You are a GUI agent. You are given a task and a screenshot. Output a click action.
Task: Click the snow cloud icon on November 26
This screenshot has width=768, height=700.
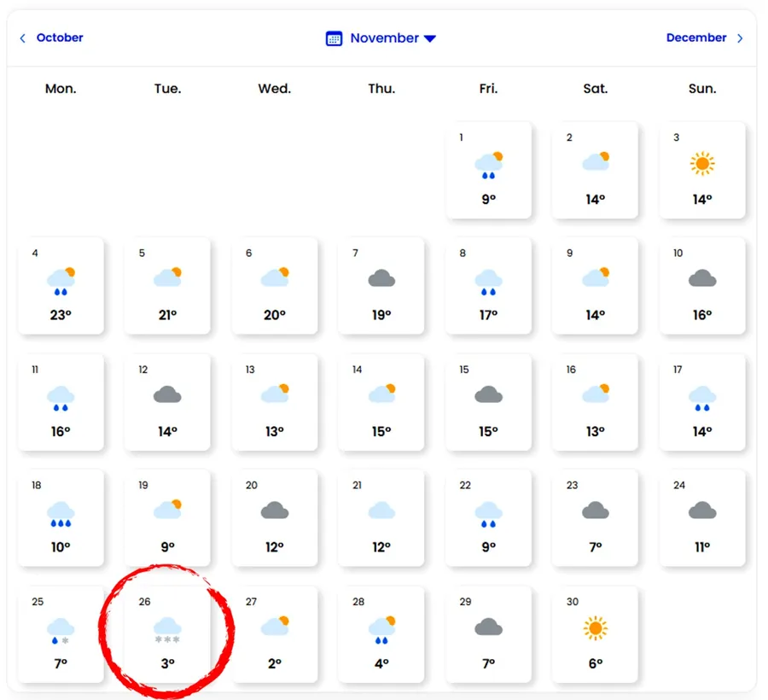point(167,630)
